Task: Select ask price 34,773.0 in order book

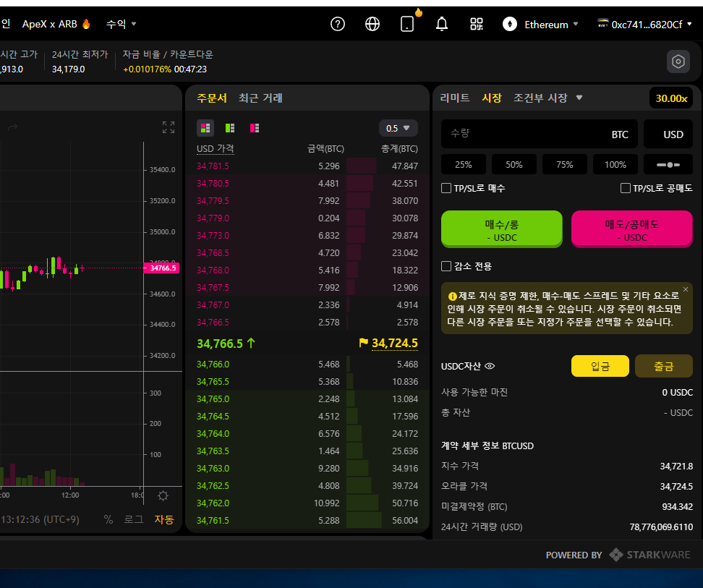Action: 213,235
